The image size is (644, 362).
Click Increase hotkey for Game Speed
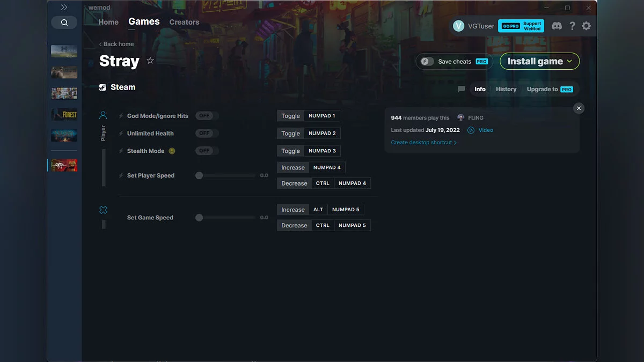(293, 210)
